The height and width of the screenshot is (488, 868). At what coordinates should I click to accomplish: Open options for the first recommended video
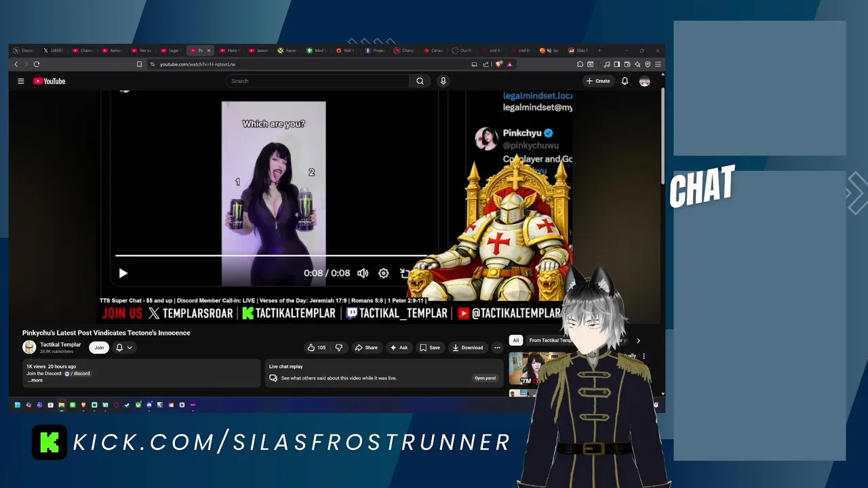coord(644,356)
